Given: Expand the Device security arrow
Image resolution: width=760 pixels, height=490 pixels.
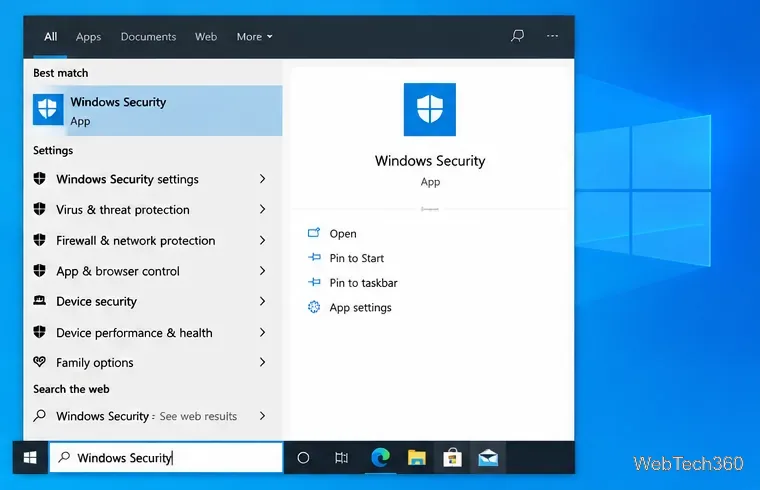Looking at the screenshot, I should coord(262,301).
